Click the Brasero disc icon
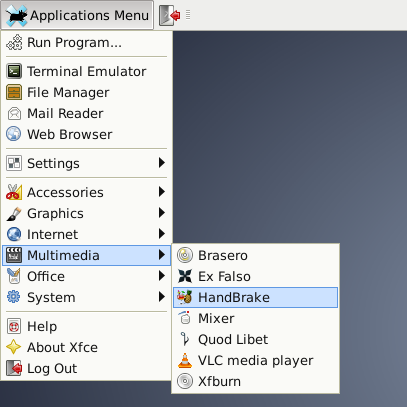Viewport: 407px width, 407px height. click(185, 255)
